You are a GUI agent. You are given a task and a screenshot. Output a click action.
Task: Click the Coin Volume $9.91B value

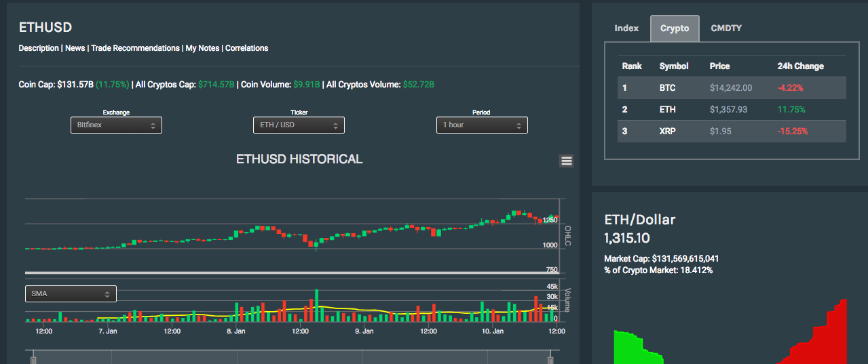(x=306, y=85)
